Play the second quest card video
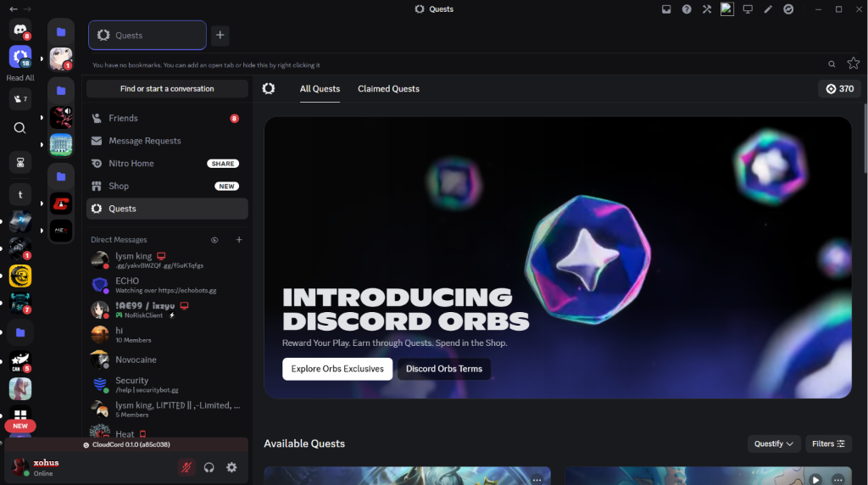The image size is (868, 485). tap(815, 479)
